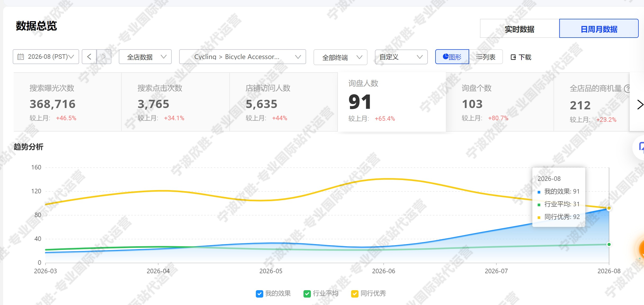This screenshot has height=305, width=644.
Task: Switch to the 日周月数据 tab
Action: (599, 29)
